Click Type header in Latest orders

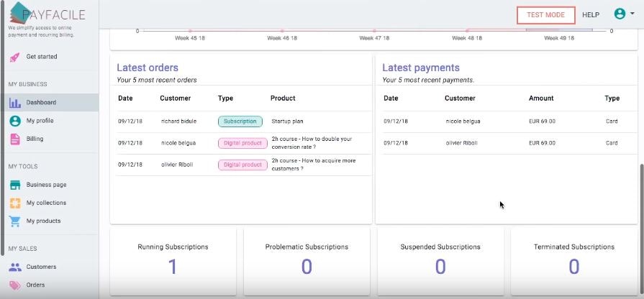[225, 98]
